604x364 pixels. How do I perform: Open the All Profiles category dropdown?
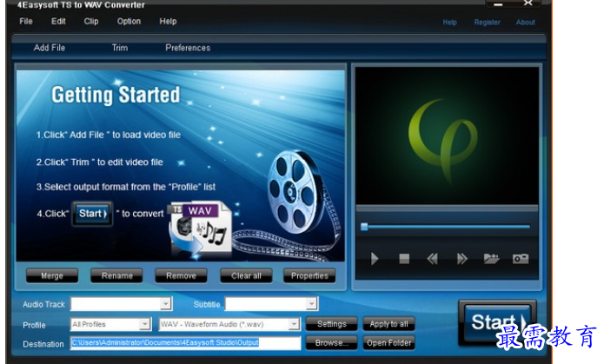(x=145, y=324)
